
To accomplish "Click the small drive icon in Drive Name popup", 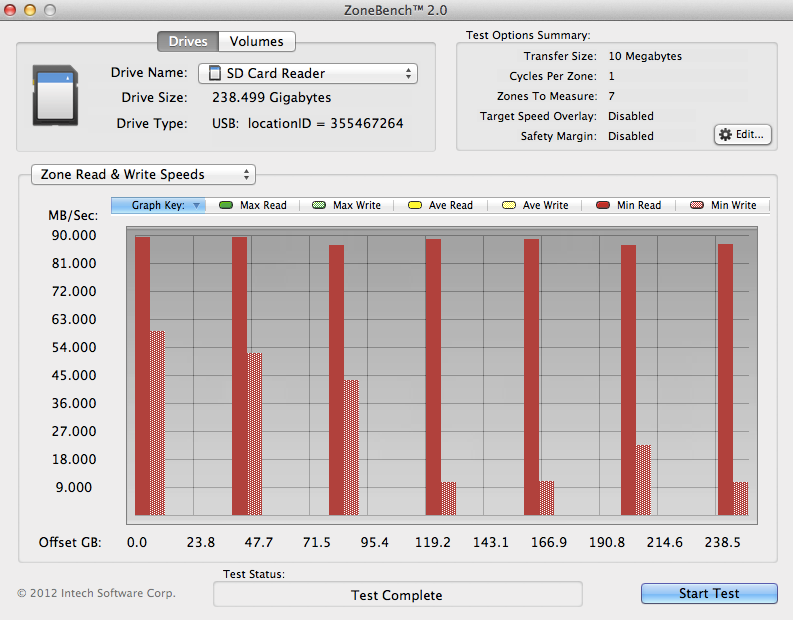I will 216,74.
